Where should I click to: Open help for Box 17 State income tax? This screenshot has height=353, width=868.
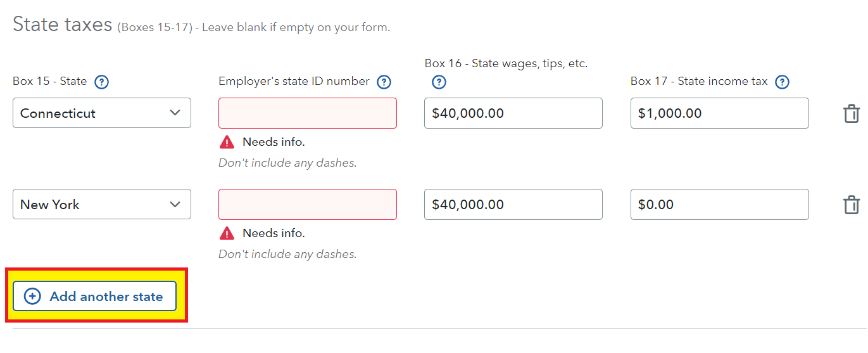tap(782, 82)
